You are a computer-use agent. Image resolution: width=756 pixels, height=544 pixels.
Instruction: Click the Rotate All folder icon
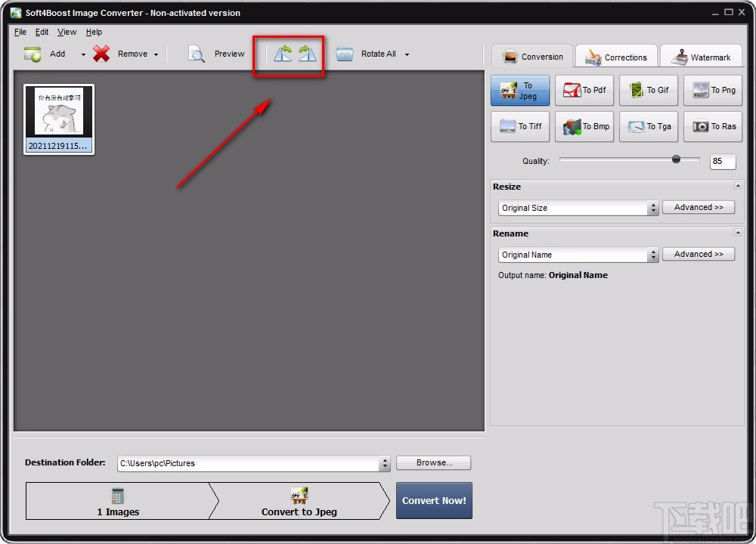(x=344, y=54)
